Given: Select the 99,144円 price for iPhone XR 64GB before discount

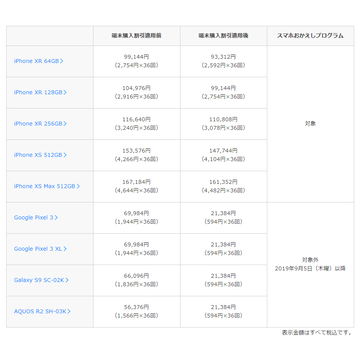Looking at the screenshot, I should 137,57.
